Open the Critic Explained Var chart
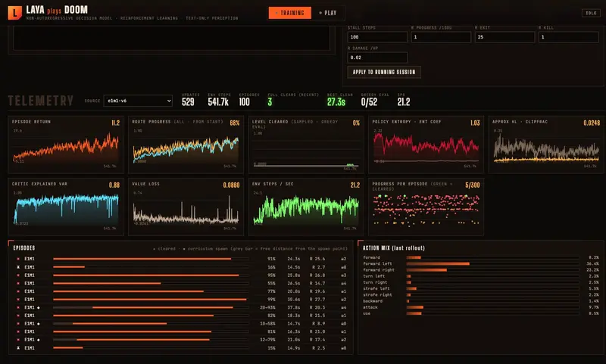606x364 pixels. [x=66, y=207]
